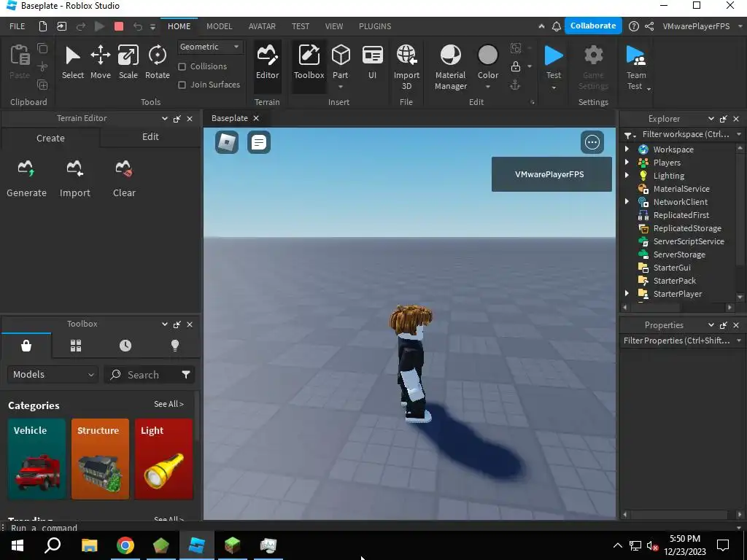Click Import 3D

point(406,66)
